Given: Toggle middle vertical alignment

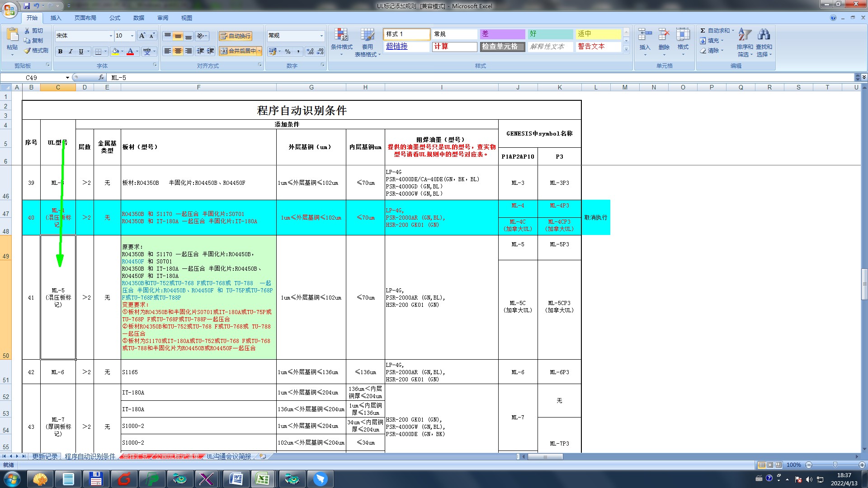Looking at the screenshot, I should 178,36.
